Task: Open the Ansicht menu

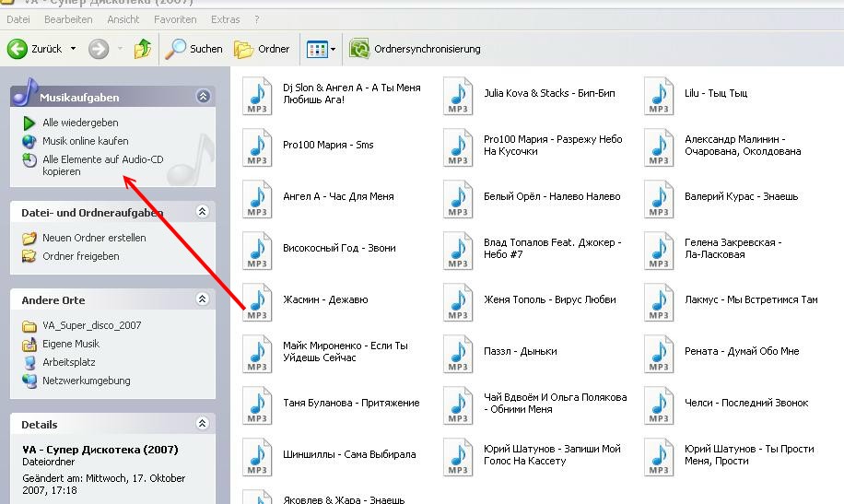Action: (123, 19)
